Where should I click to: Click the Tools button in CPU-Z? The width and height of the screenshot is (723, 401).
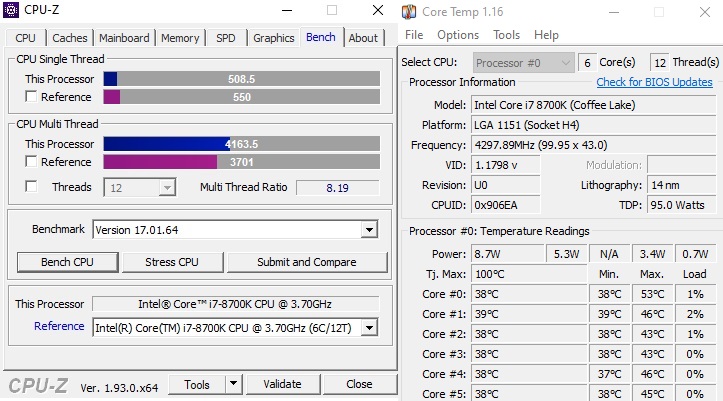pos(197,384)
